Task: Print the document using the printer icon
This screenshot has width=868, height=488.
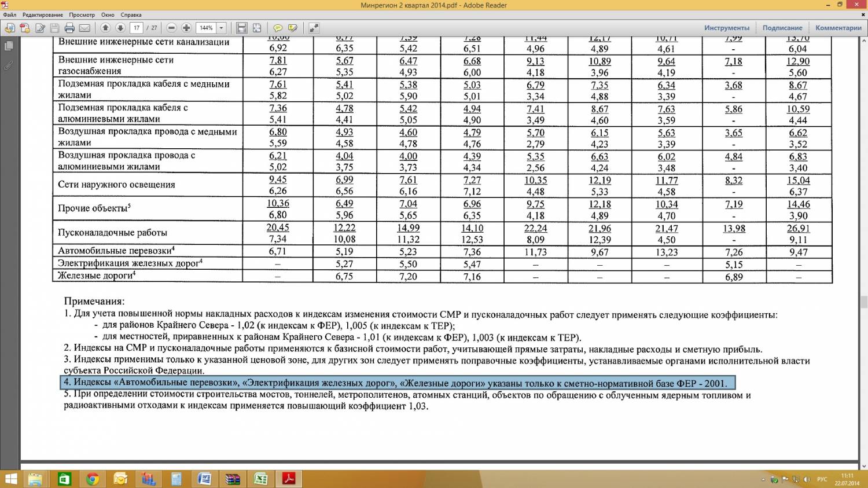Action: coord(69,28)
